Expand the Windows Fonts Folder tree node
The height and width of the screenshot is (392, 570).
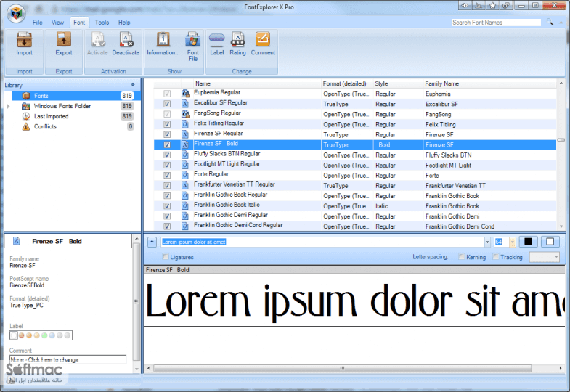9,106
